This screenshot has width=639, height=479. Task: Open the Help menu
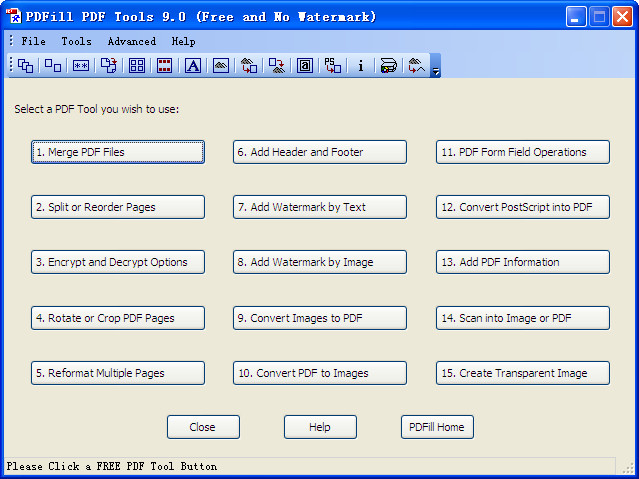pyautogui.click(x=183, y=41)
